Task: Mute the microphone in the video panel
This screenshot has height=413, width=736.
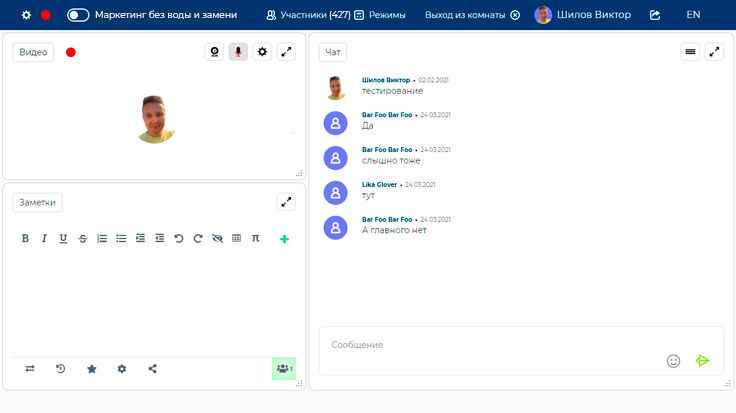Action: click(238, 52)
